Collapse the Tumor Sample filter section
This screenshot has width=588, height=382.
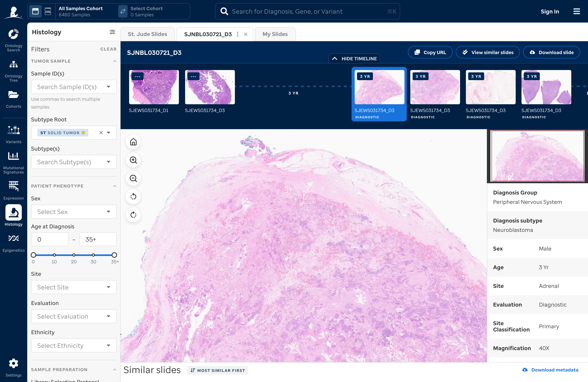115,61
